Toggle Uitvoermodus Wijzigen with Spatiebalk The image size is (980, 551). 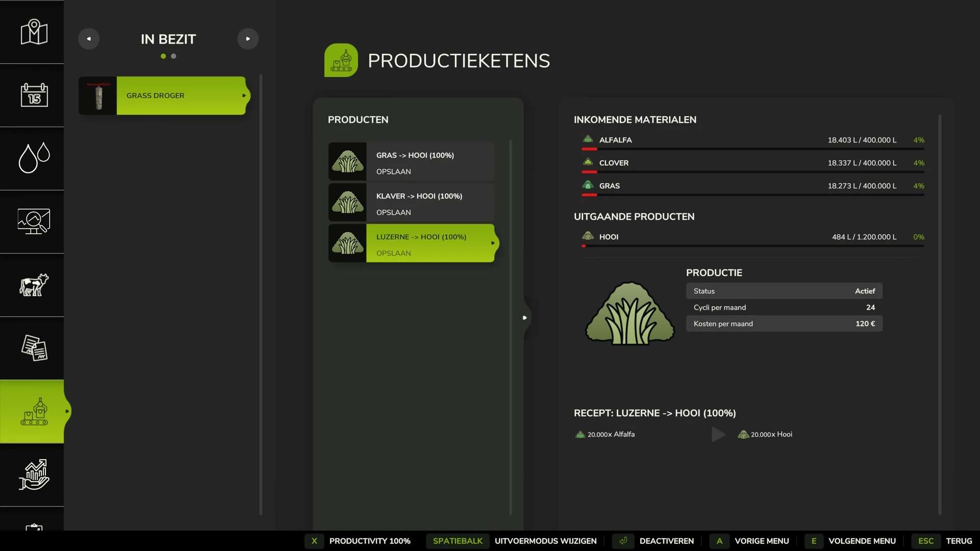tap(458, 541)
